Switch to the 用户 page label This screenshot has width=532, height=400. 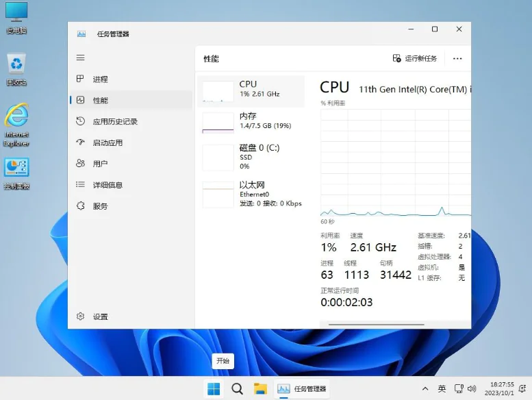[x=101, y=164]
